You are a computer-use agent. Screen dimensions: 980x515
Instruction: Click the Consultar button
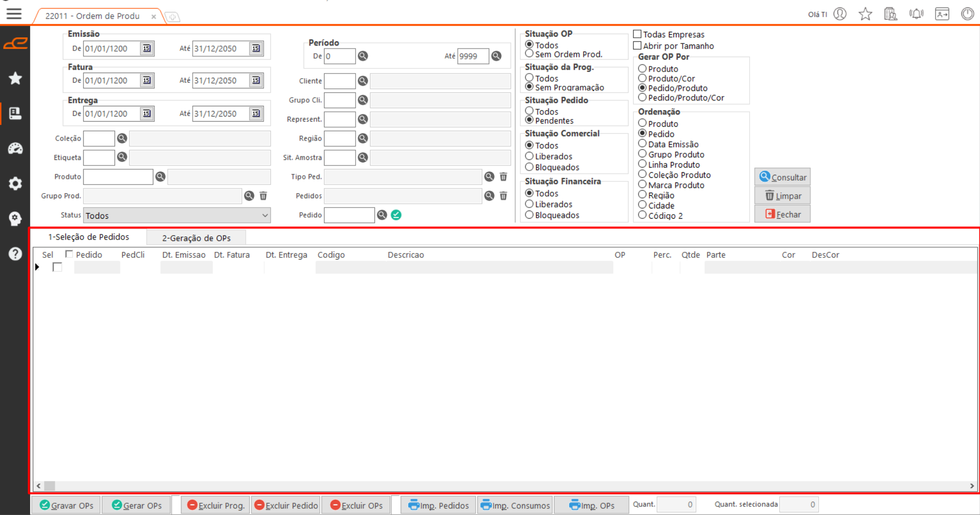tap(782, 177)
